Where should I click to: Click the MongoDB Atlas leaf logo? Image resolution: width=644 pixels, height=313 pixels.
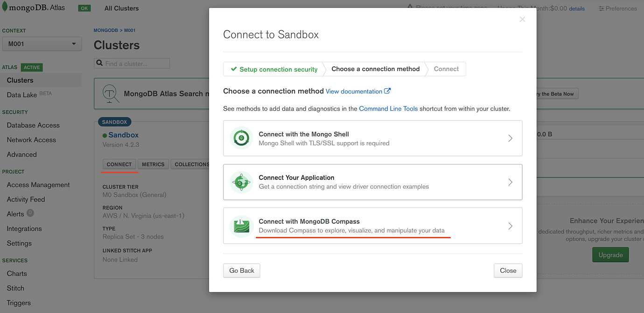click(5, 7)
